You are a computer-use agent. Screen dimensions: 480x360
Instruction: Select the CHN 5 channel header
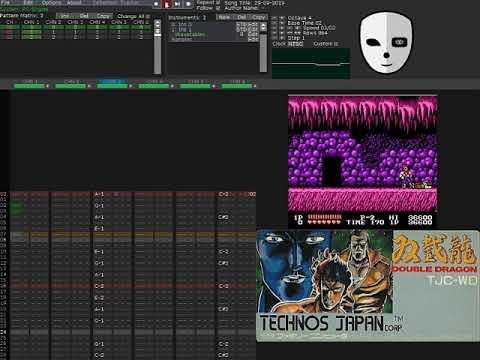[x=195, y=81]
